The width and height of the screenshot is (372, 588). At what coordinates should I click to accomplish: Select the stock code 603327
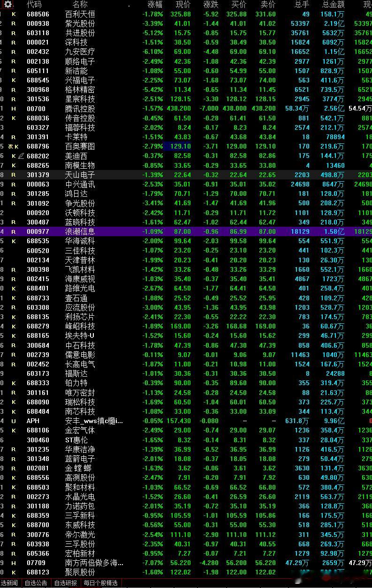[x=38, y=128]
